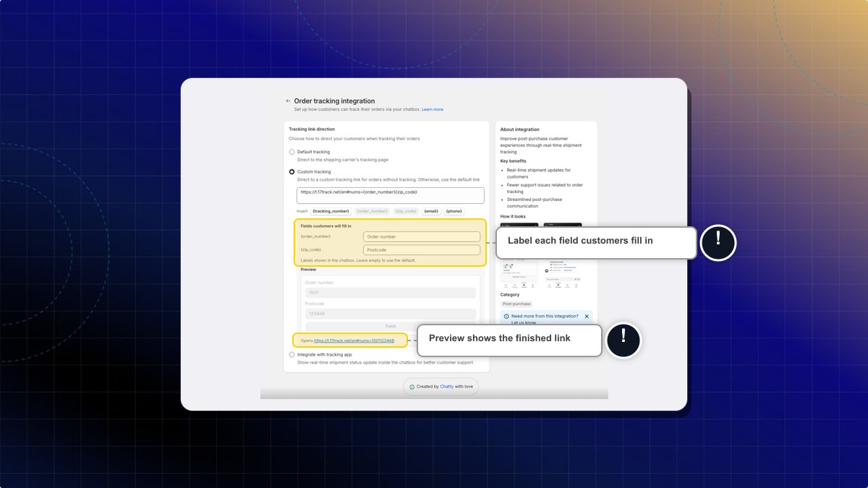Open the Learn more link
This screenshot has height=488, width=868.
point(433,109)
